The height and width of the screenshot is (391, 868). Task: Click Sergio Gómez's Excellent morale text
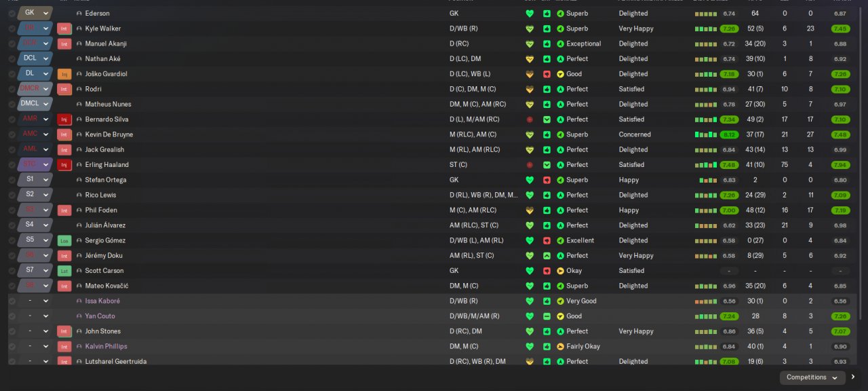[x=580, y=240]
